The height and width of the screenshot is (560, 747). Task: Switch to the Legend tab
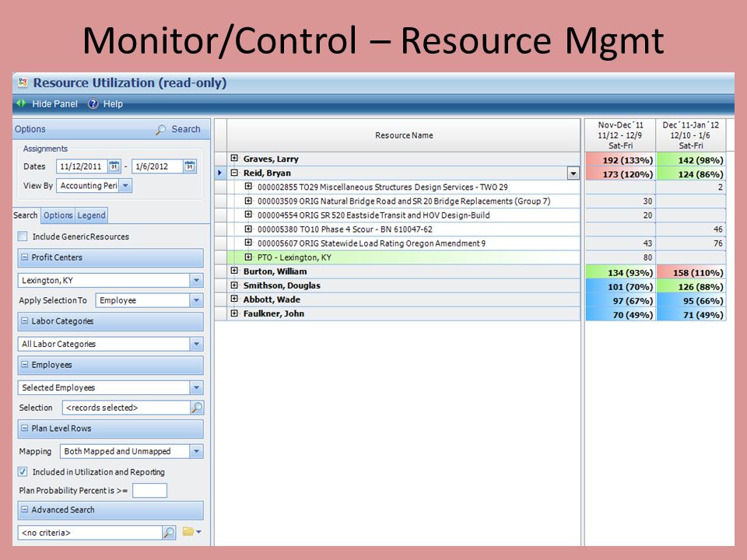(x=92, y=215)
